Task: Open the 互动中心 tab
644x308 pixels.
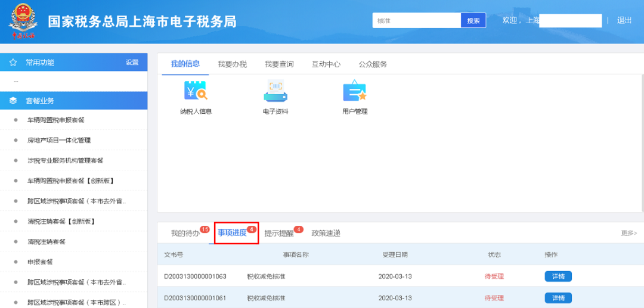Action: [x=326, y=64]
